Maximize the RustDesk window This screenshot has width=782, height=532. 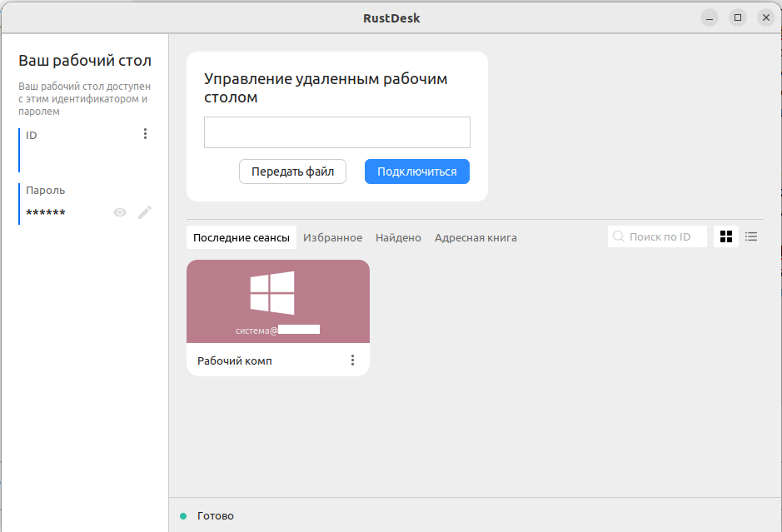pos(737,17)
